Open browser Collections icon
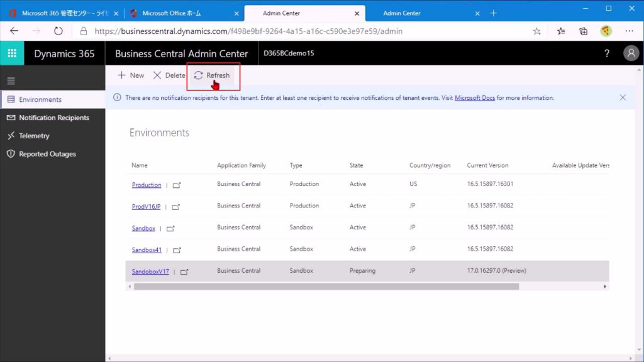 point(583,31)
